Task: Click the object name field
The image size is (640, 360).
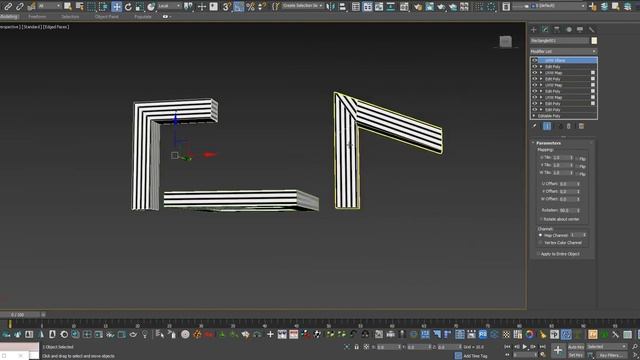Action: coord(559,40)
